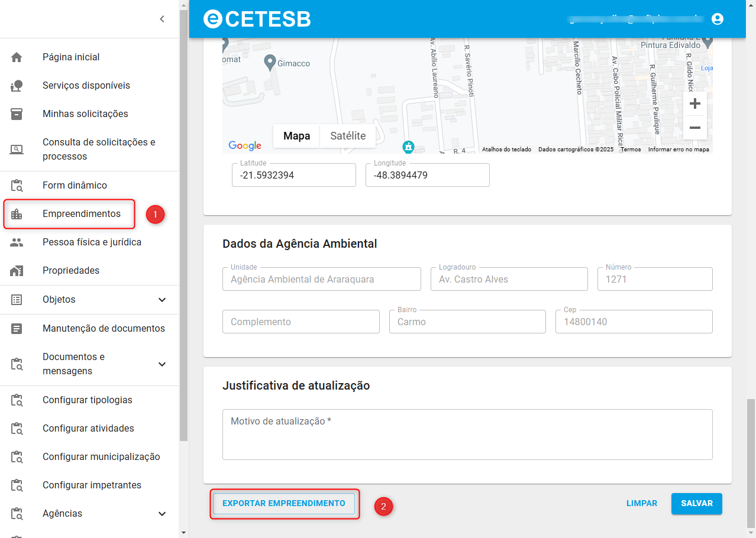Image resolution: width=756 pixels, height=538 pixels.
Task: Click the Salvar button
Action: 697,504
